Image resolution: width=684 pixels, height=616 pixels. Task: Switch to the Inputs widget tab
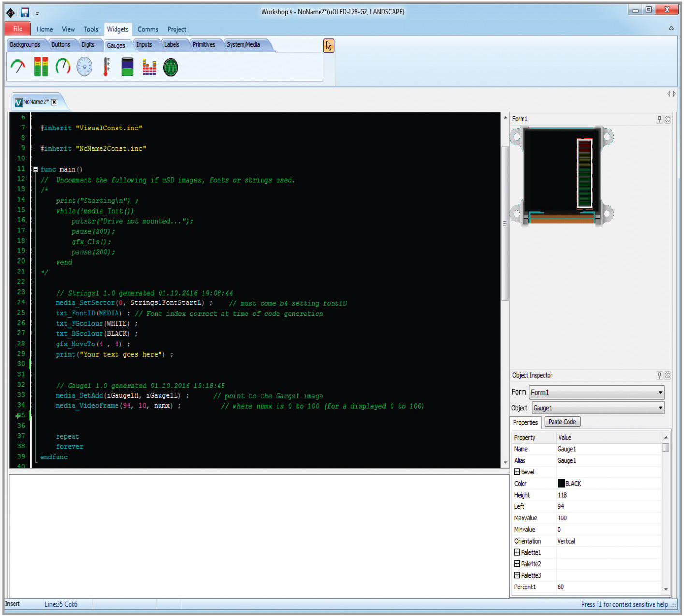pyautogui.click(x=144, y=45)
